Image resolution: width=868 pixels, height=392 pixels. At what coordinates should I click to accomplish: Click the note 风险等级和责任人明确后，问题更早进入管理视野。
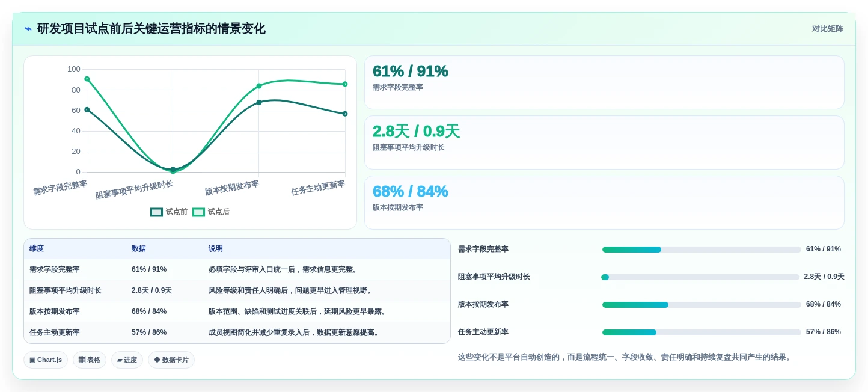point(292,291)
